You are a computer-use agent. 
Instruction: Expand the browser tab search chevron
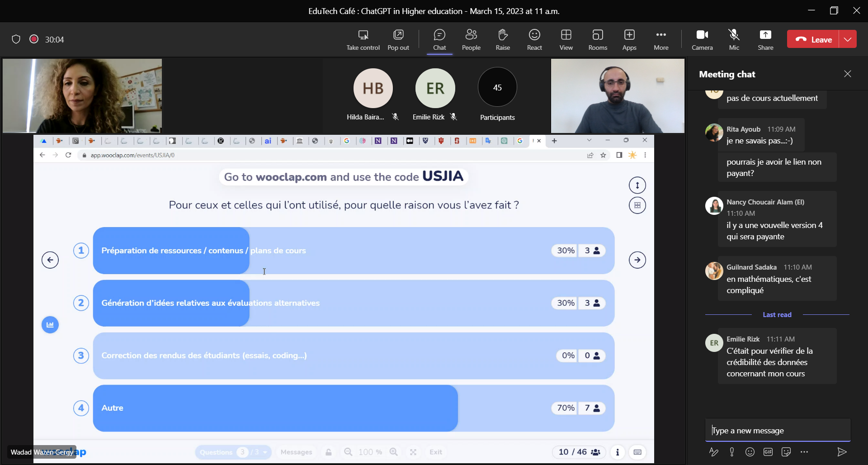pyautogui.click(x=589, y=140)
